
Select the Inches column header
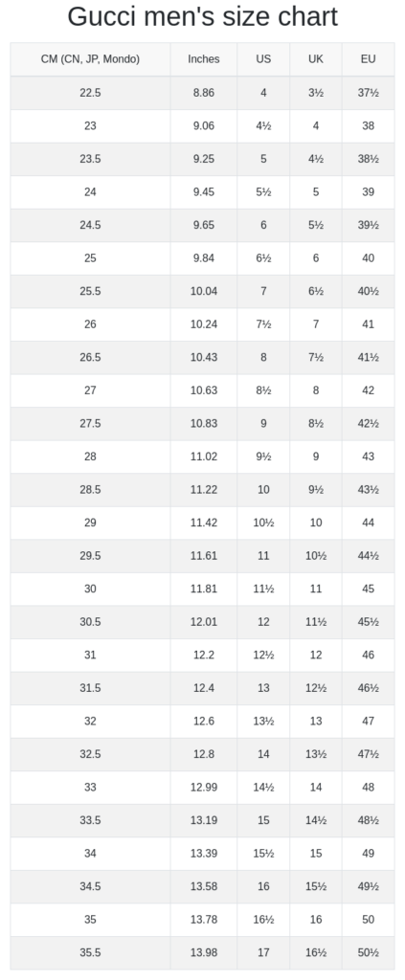[204, 59]
